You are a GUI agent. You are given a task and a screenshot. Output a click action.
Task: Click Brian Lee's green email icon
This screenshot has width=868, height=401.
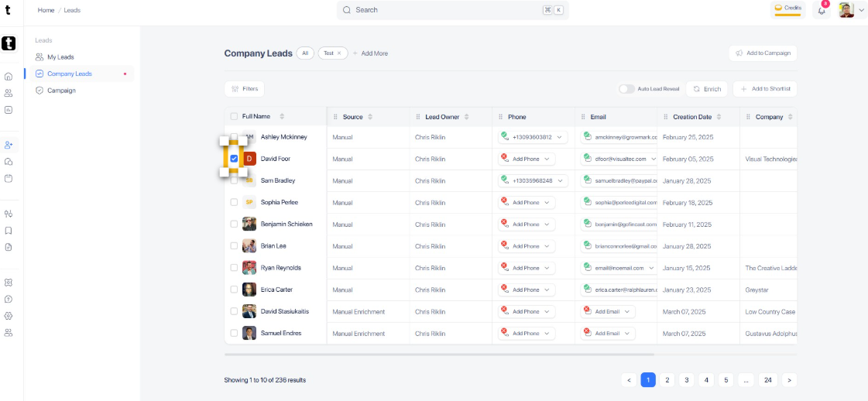pyautogui.click(x=587, y=245)
